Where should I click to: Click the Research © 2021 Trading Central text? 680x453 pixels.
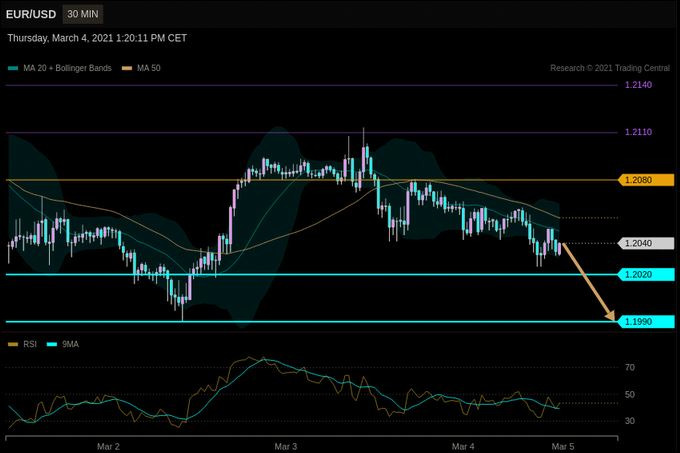610,68
